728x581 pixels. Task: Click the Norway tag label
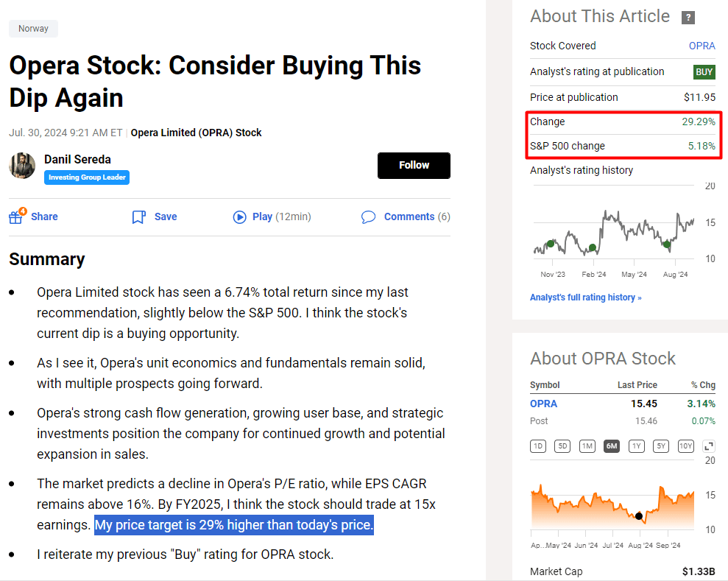tap(33, 28)
